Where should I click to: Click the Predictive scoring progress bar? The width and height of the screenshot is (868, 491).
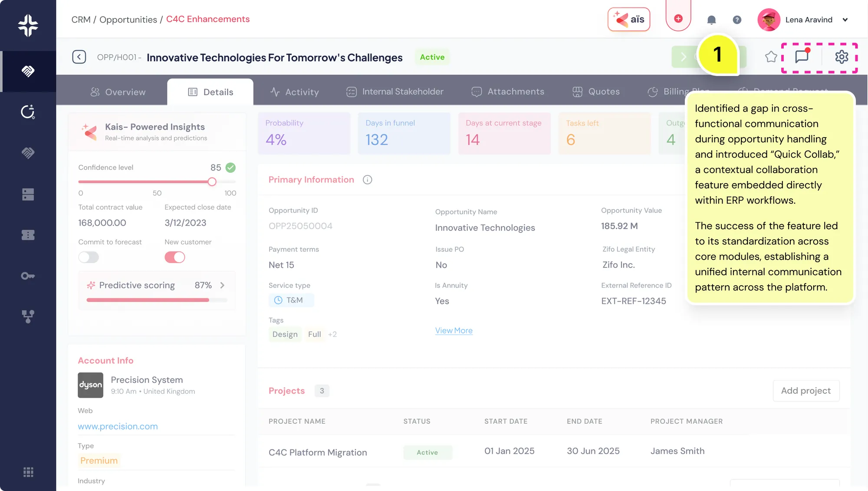[x=157, y=300]
